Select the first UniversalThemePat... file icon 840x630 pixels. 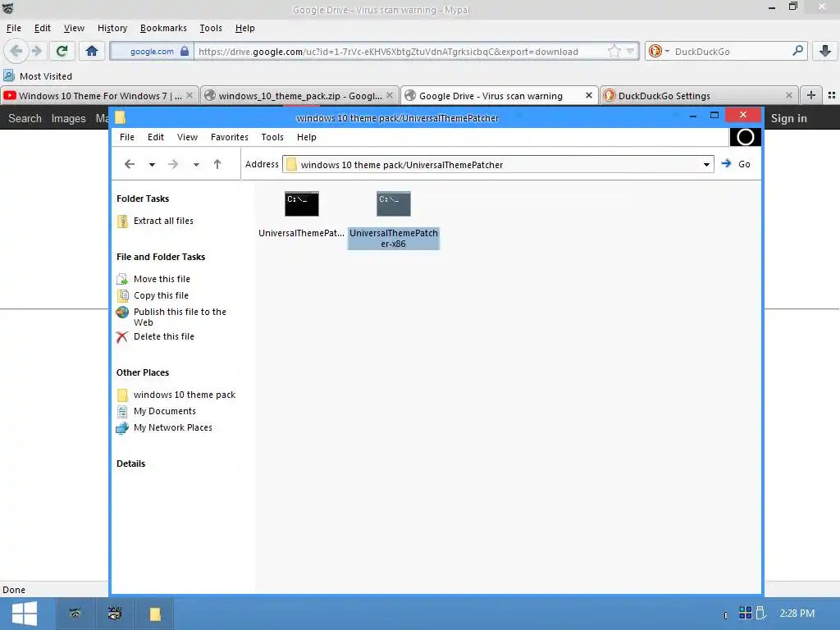[x=302, y=203]
